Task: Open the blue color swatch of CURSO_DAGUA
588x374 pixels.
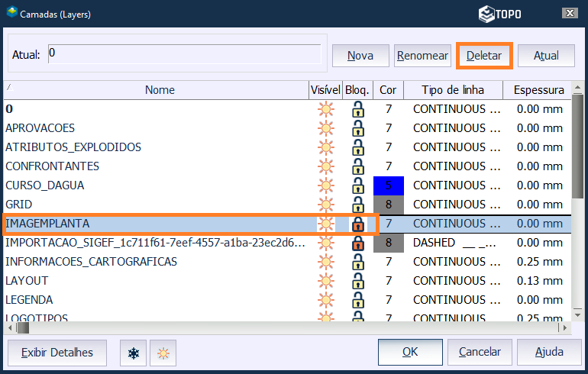Action: tap(388, 185)
